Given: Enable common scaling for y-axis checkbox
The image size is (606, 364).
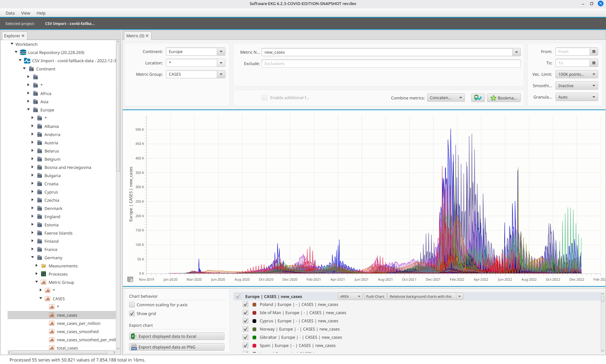Looking at the screenshot, I should click(132, 305).
